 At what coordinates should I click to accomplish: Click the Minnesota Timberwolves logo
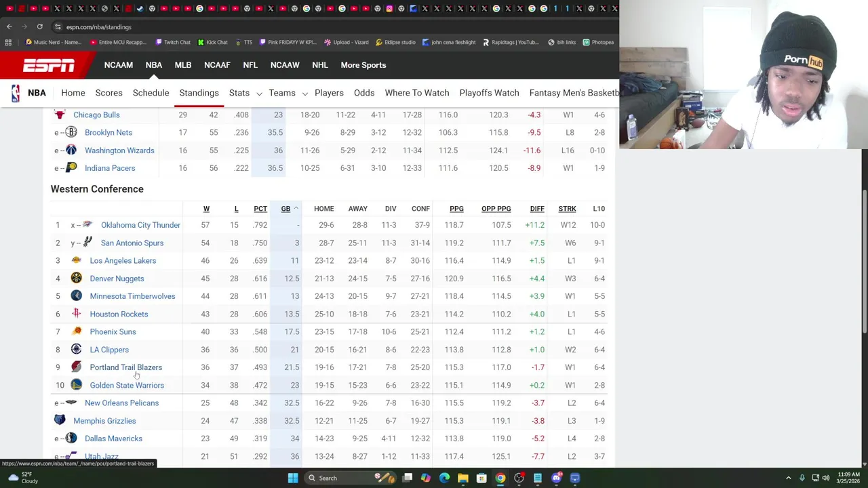pyautogui.click(x=76, y=296)
